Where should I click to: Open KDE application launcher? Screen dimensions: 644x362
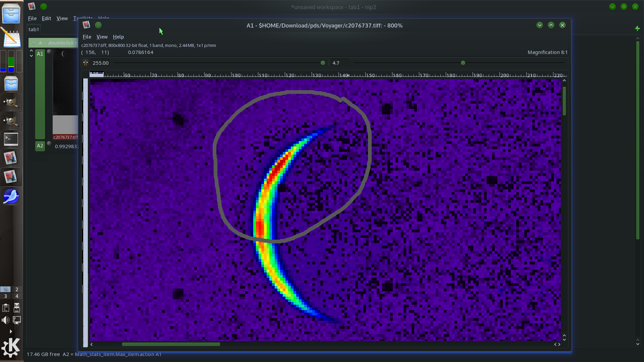click(x=11, y=348)
